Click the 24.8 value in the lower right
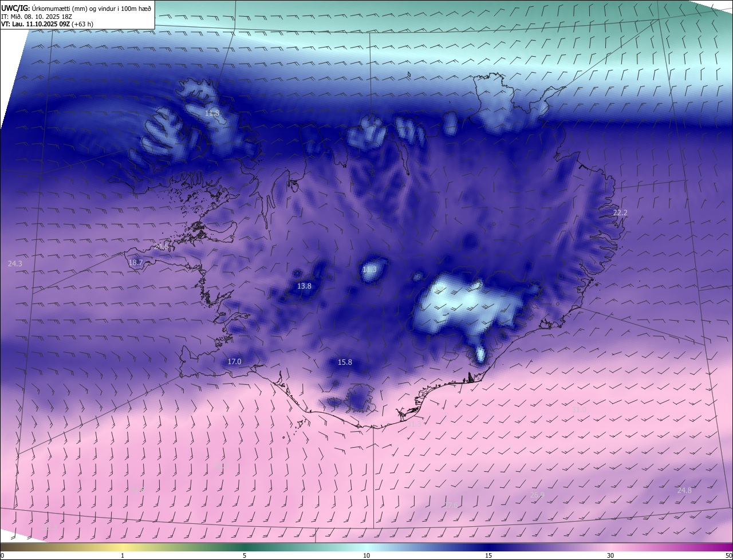This screenshot has width=733, height=560. click(x=684, y=490)
